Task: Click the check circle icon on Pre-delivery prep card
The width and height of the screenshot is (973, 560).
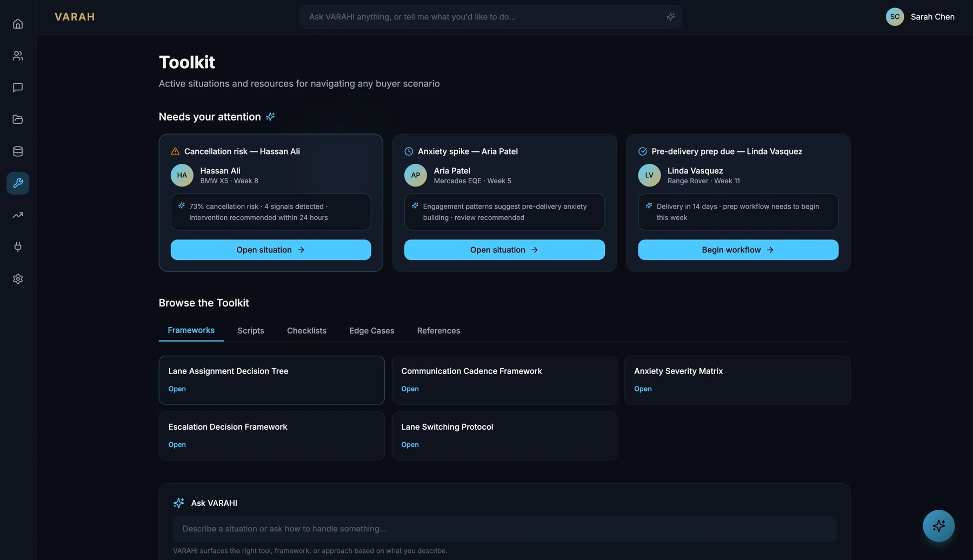Action: point(643,151)
